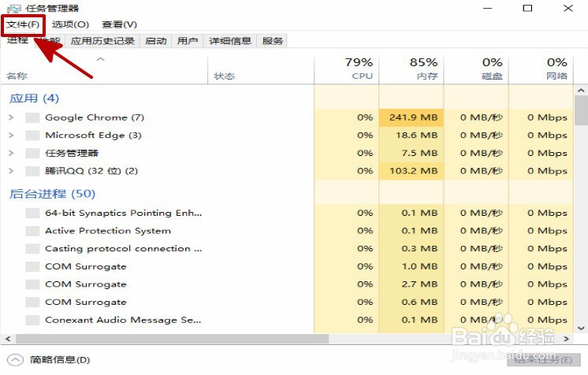Viewport: 588px width, 375px height.
Task: Click the 64-bit Synaptics Pointing process icon
Action: [32, 213]
